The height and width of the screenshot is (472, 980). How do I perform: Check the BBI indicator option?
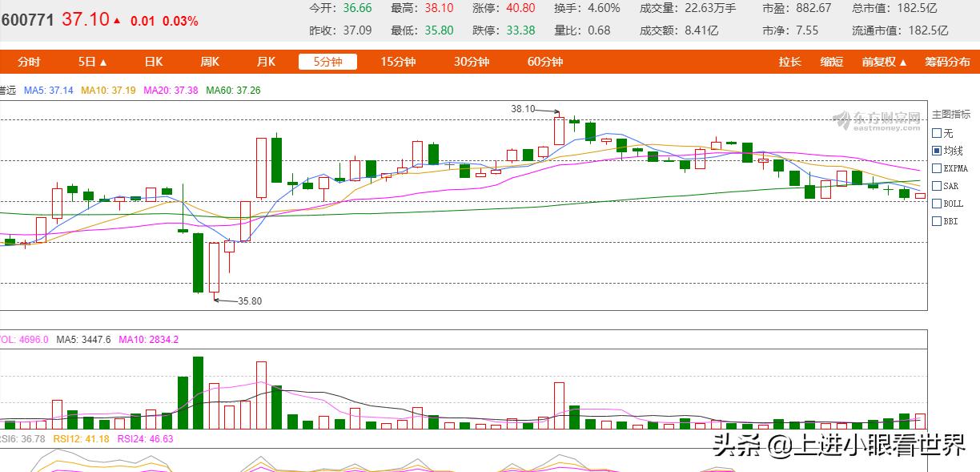click(x=937, y=221)
